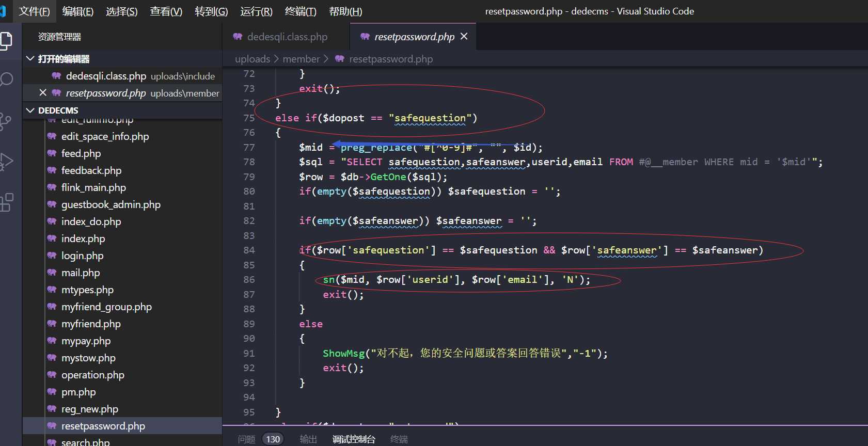The width and height of the screenshot is (868, 446).
Task: Open index.php in the file tree
Action: click(x=122, y=238)
